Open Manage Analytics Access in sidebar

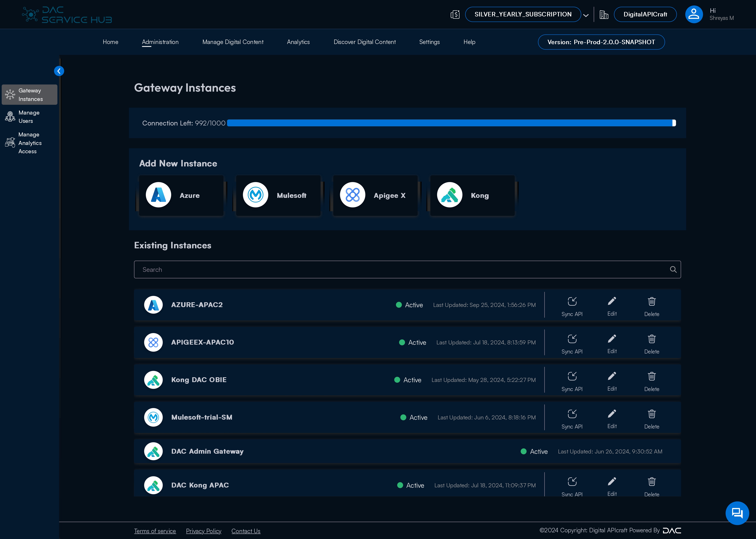pyautogui.click(x=30, y=143)
